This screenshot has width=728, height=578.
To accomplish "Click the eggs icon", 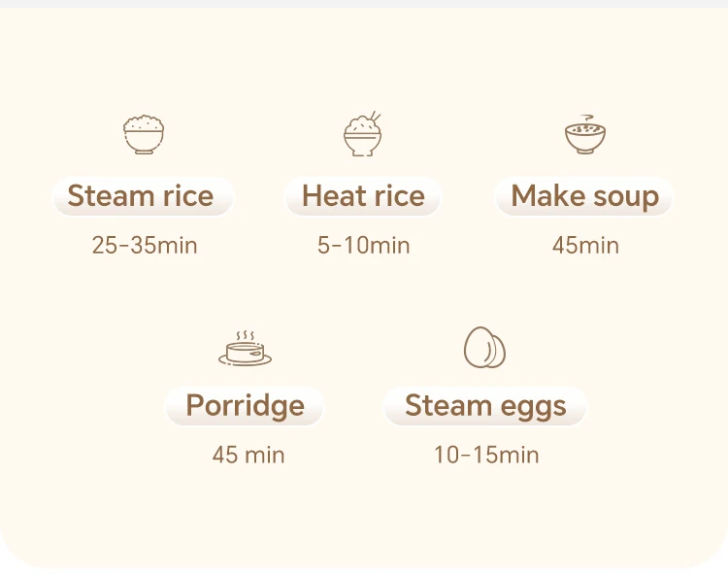I will 483,347.
